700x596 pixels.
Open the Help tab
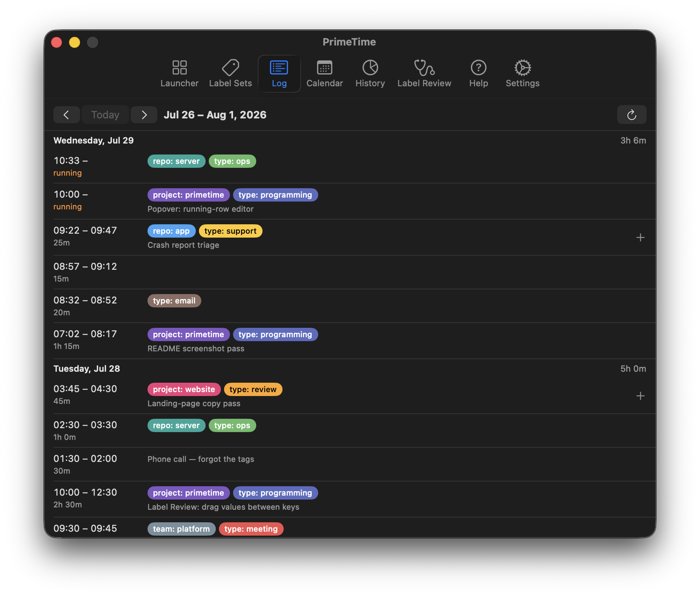[x=478, y=74]
